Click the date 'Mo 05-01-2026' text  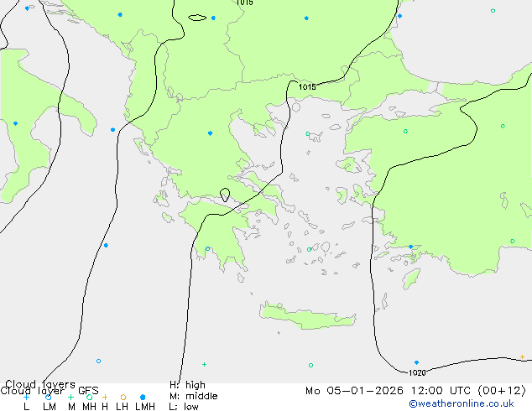pyautogui.click(x=355, y=391)
